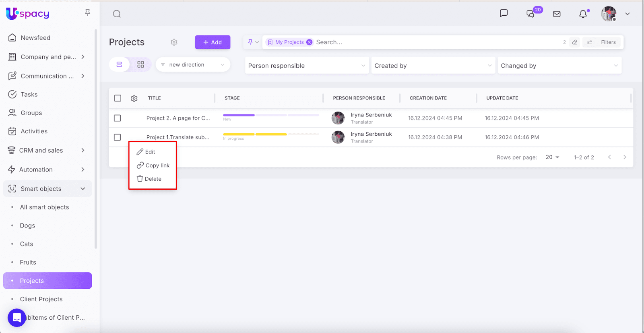This screenshot has width=644, height=333.
Task: Click the pin icon in the sidebar header
Action: (x=87, y=13)
